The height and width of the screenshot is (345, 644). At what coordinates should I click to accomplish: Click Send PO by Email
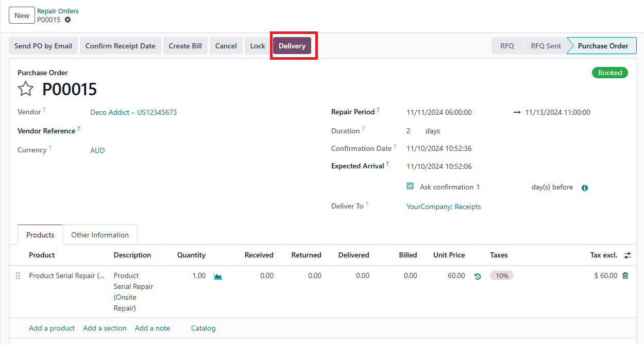pyautogui.click(x=43, y=46)
